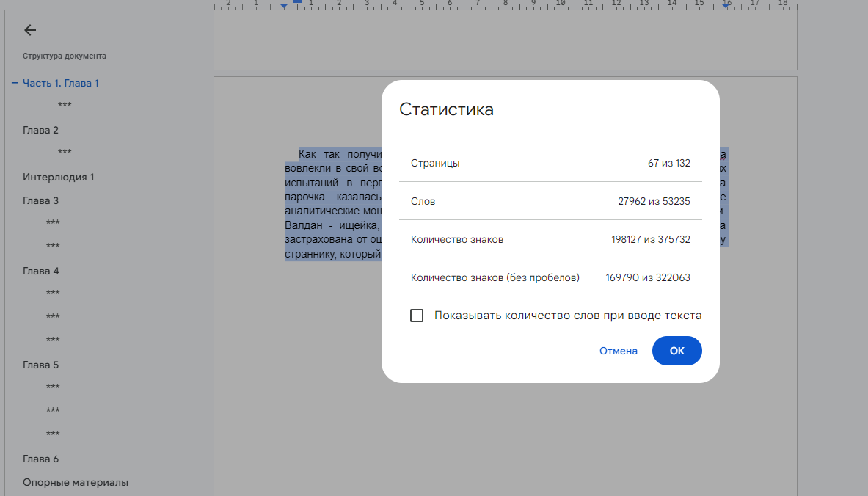The image size is (868, 496).
Task: Open Глава 3 from document structure
Action: click(40, 200)
